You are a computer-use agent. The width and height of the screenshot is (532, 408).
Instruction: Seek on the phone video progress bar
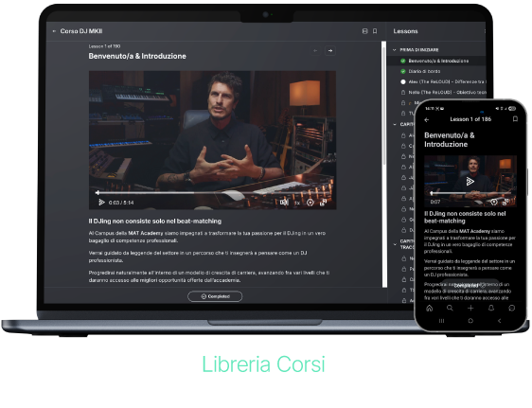[x=470, y=193]
